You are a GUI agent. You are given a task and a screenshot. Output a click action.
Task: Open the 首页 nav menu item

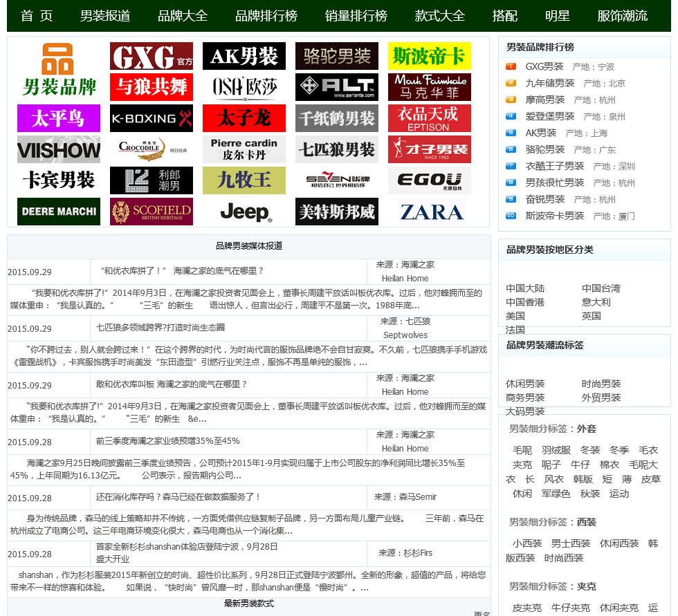point(37,16)
